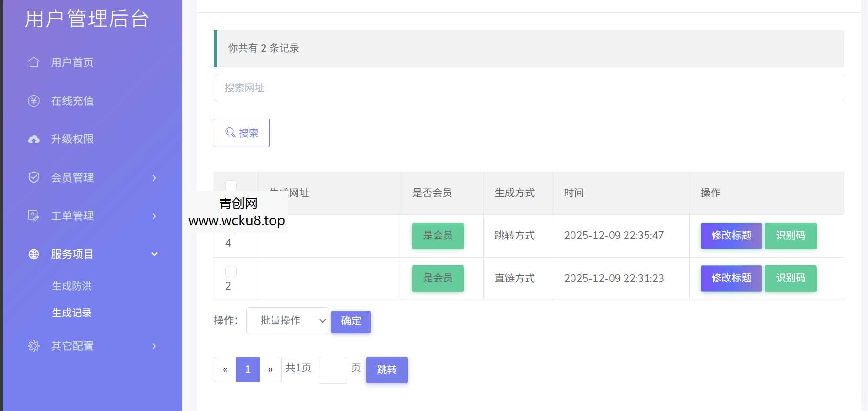
Task: Collapse 服务项目 chevron arrow
Action: click(154, 254)
